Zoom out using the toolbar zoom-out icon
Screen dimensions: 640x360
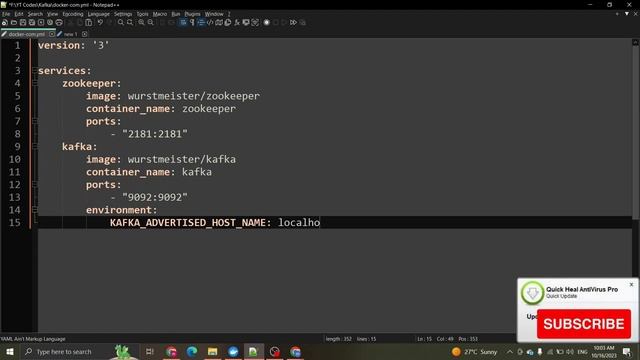(151, 22)
